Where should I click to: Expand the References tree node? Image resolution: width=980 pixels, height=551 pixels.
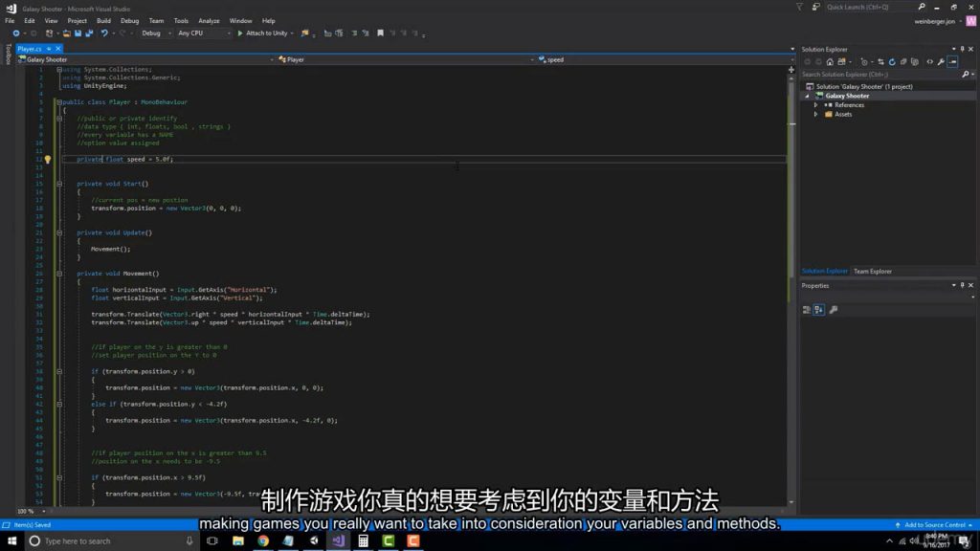pyautogui.click(x=815, y=105)
